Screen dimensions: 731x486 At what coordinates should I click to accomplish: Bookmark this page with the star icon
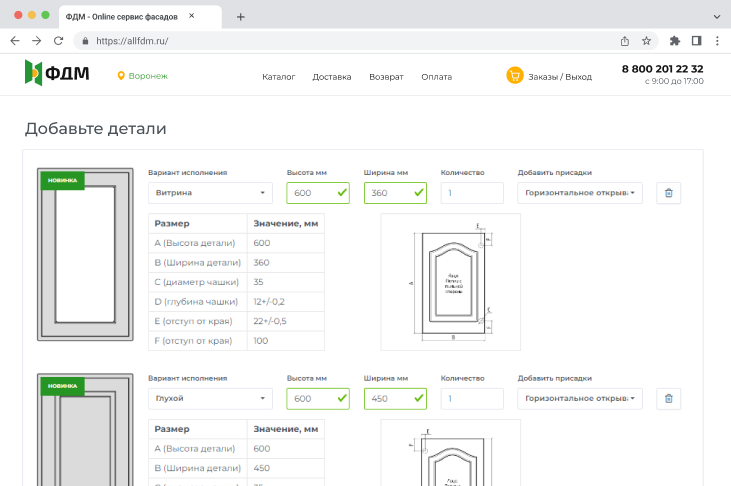click(x=647, y=41)
